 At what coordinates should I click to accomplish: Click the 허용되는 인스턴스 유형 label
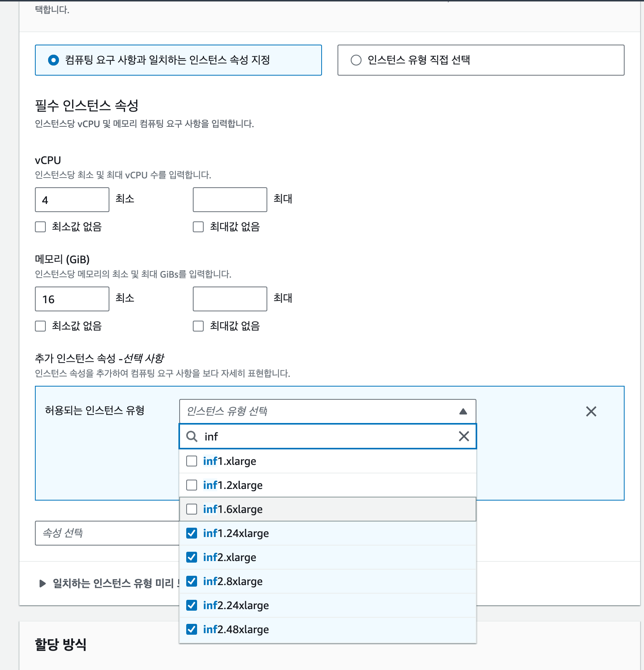[x=95, y=410]
